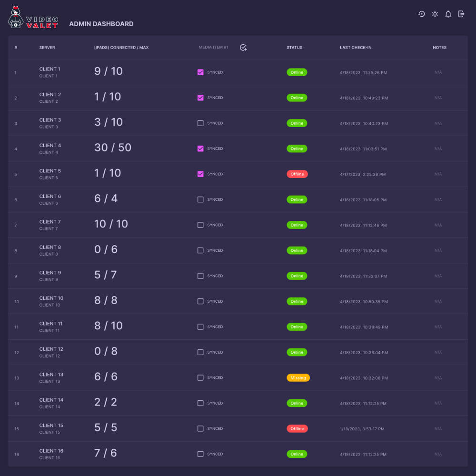Check Synced checkbox for Client 7
This screenshot has height=476, width=476.
coord(200,225)
